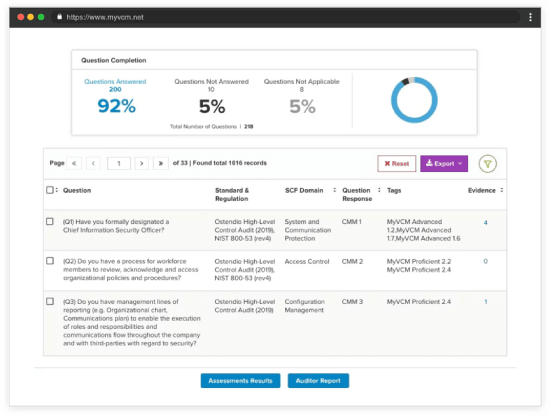Check the Q3 management lines row
The height and width of the screenshot is (416, 550).
pyautogui.click(x=50, y=302)
